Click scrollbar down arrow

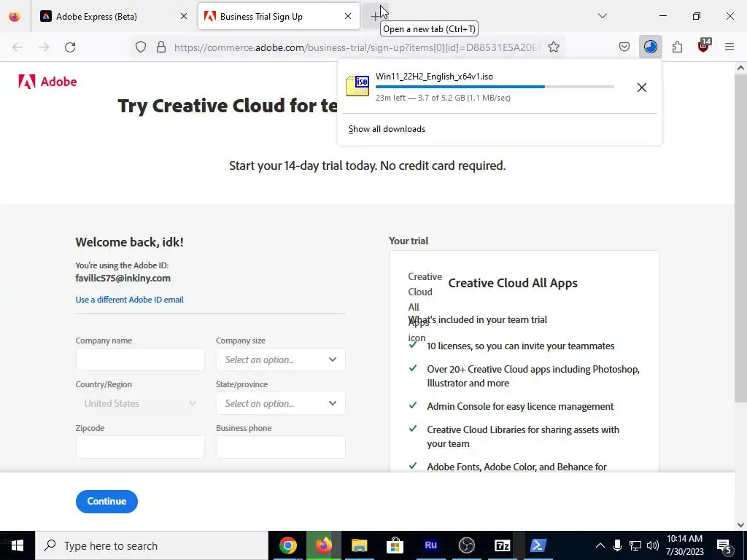click(741, 525)
